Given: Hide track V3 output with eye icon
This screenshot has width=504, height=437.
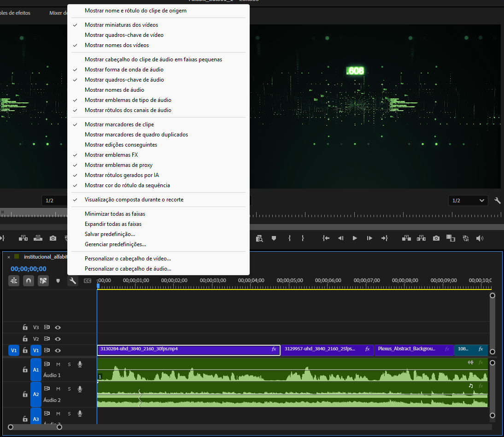Looking at the screenshot, I should click(58, 327).
